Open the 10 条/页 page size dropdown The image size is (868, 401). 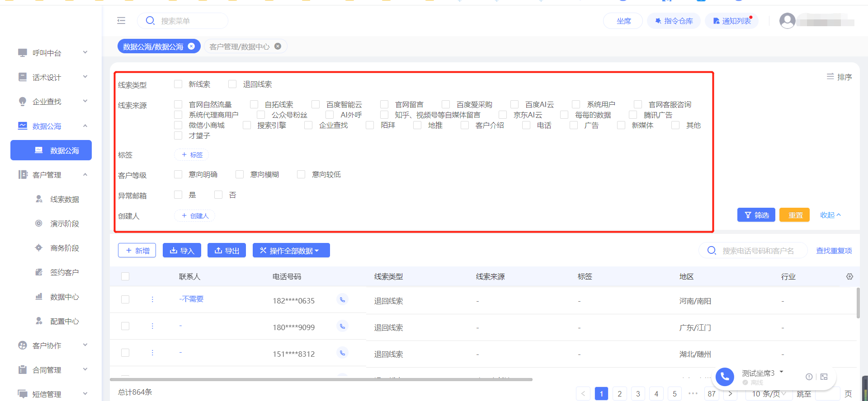(x=769, y=394)
